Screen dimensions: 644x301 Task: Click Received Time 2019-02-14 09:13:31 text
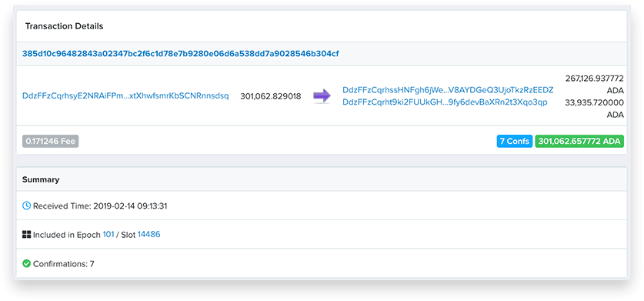100,206
